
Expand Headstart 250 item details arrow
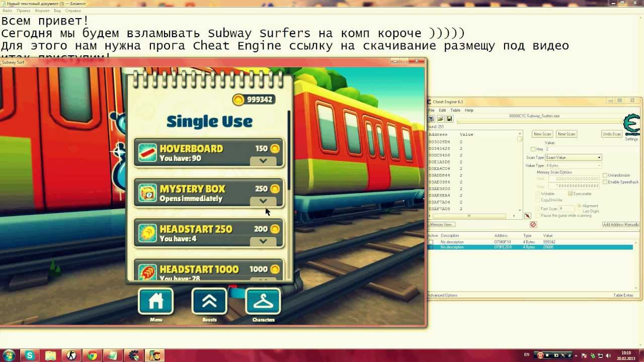click(x=263, y=241)
